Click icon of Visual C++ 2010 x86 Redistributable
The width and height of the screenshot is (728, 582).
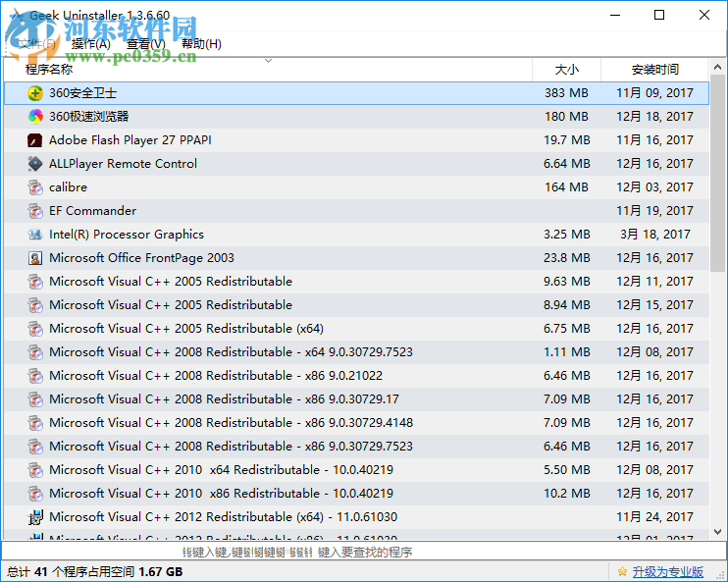35,494
